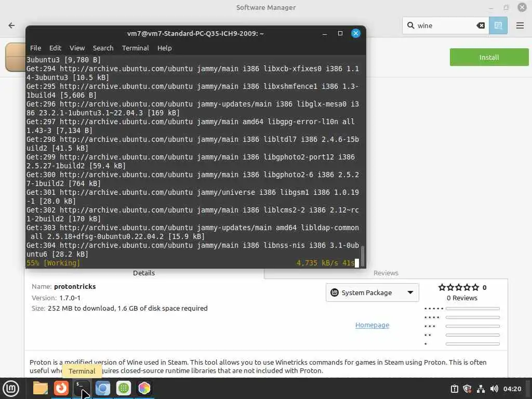
Task: Click the Get:300 libgphoto2-6 line
Action: click(193, 179)
